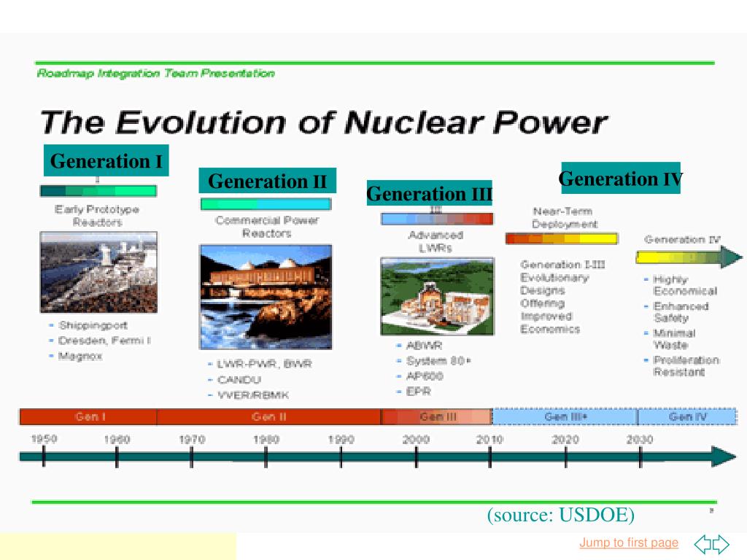Click the 1990 year tick label

pos(341,439)
